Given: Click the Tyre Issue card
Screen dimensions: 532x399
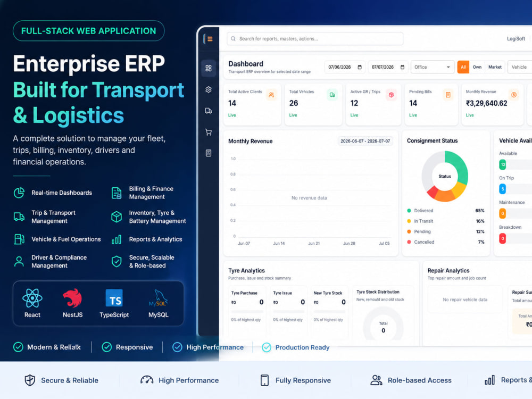Looking at the screenshot, I should (x=289, y=312).
